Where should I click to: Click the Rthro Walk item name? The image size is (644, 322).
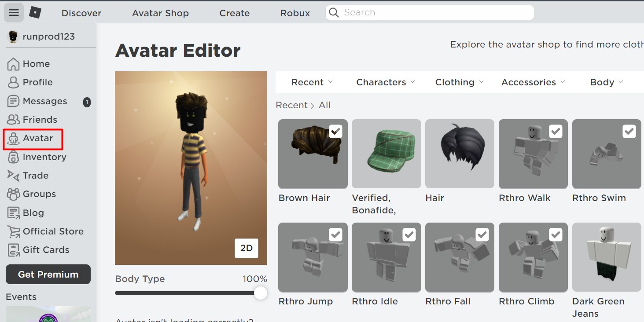point(525,198)
